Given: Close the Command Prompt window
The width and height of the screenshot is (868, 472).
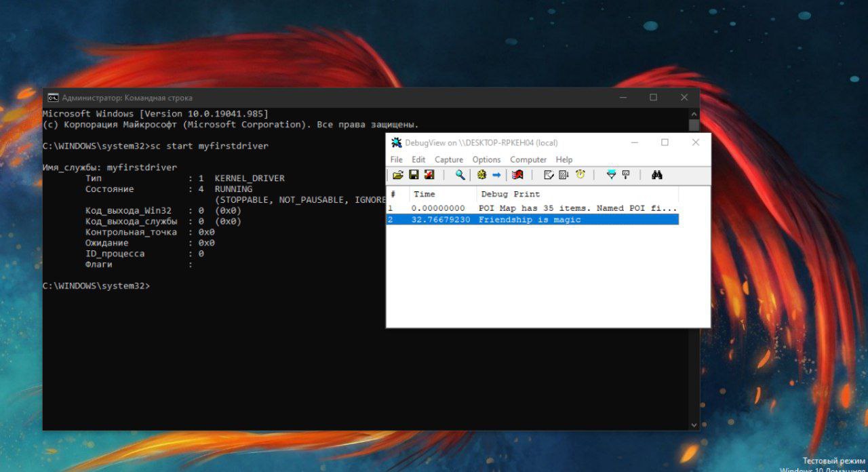Looking at the screenshot, I should [684, 98].
